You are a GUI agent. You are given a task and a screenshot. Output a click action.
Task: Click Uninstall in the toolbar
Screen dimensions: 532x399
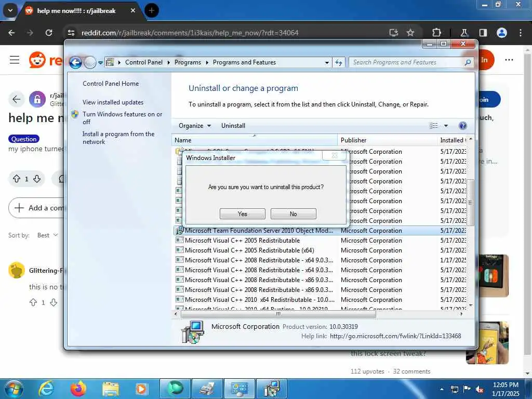(x=233, y=126)
